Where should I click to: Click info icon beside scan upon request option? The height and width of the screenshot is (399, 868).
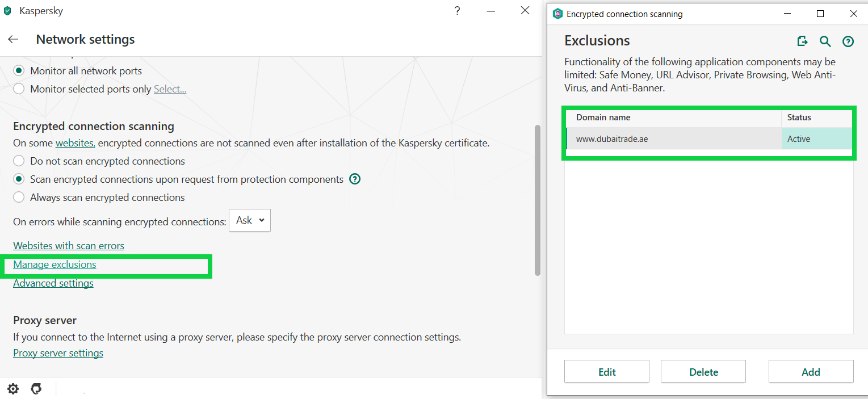click(x=355, y=179)
